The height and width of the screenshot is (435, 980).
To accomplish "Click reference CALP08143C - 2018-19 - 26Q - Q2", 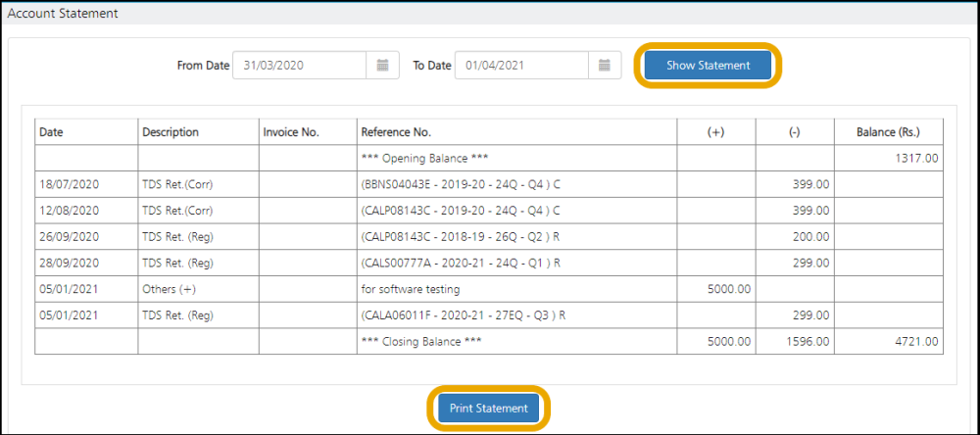I will coord(461,237).
